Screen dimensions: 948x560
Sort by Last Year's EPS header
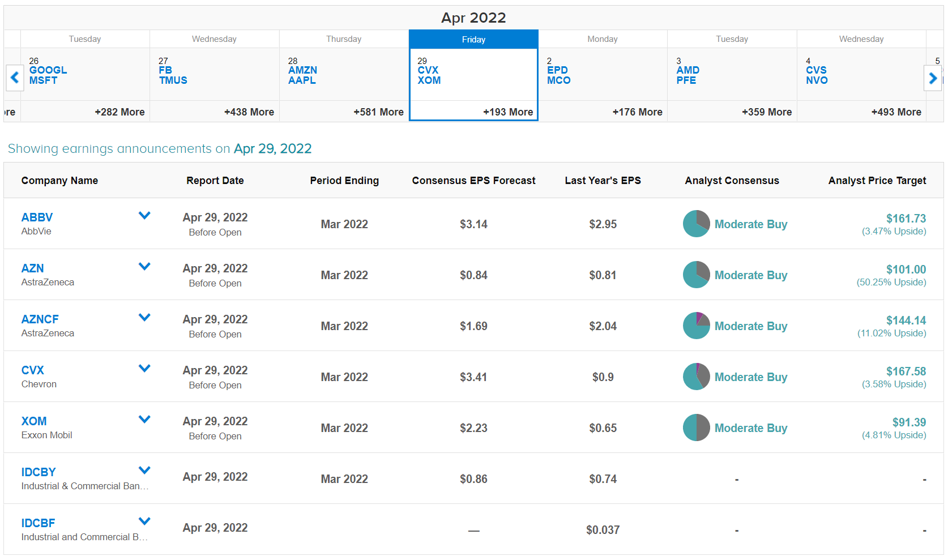(603, 181)
